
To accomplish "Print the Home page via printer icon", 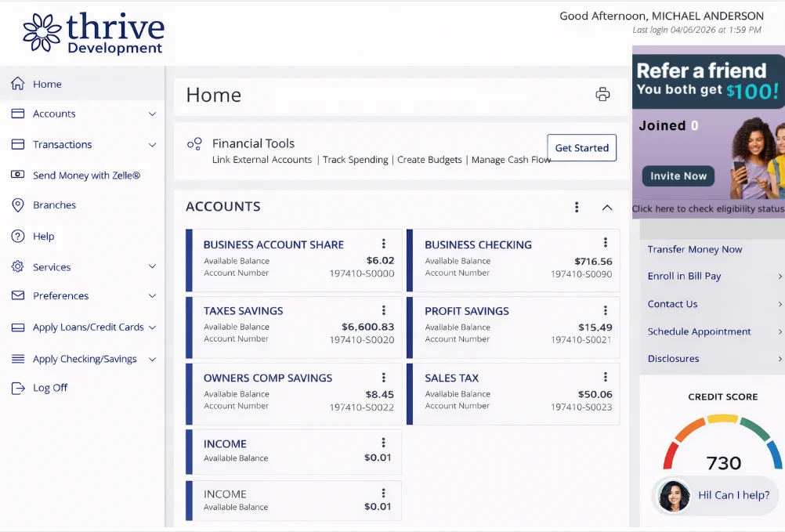I will pyautogui.click(x=602, y=94).
